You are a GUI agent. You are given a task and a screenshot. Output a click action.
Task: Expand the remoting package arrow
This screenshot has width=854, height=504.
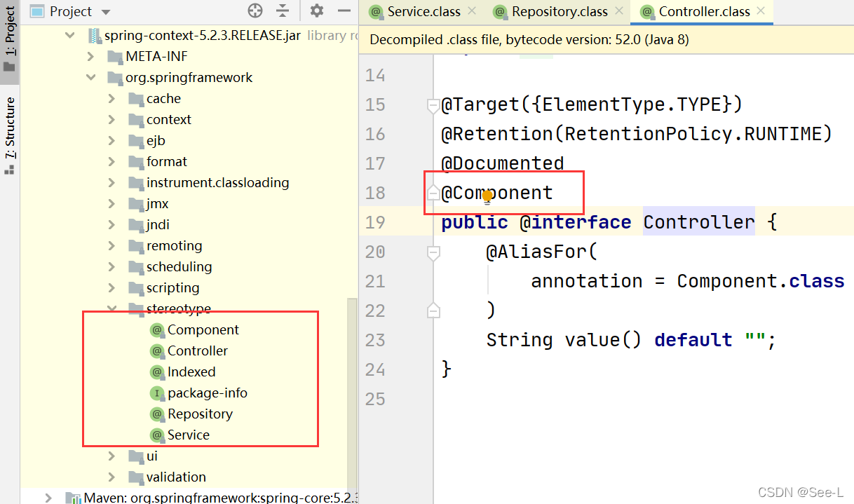[112, 245]
